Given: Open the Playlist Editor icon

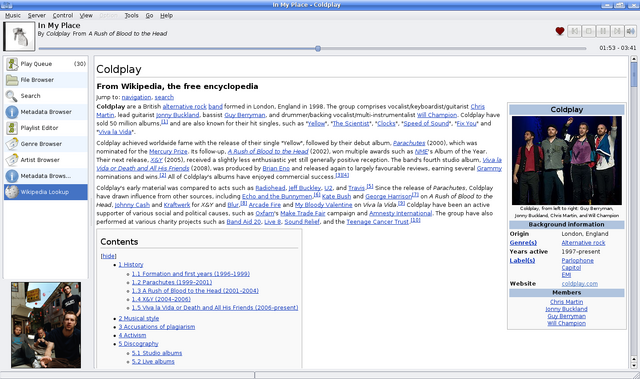Looking at the screenshot, I should pyautogui.click(x=12, y=128).
